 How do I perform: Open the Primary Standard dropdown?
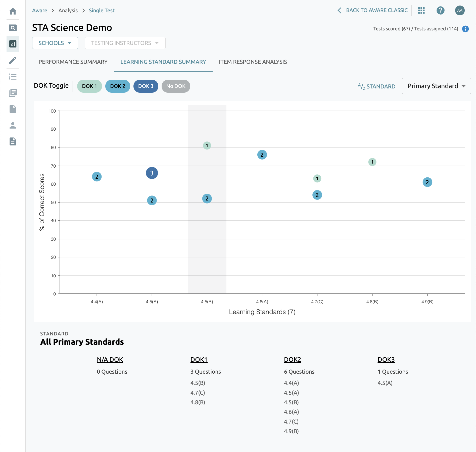click(436, 86)
